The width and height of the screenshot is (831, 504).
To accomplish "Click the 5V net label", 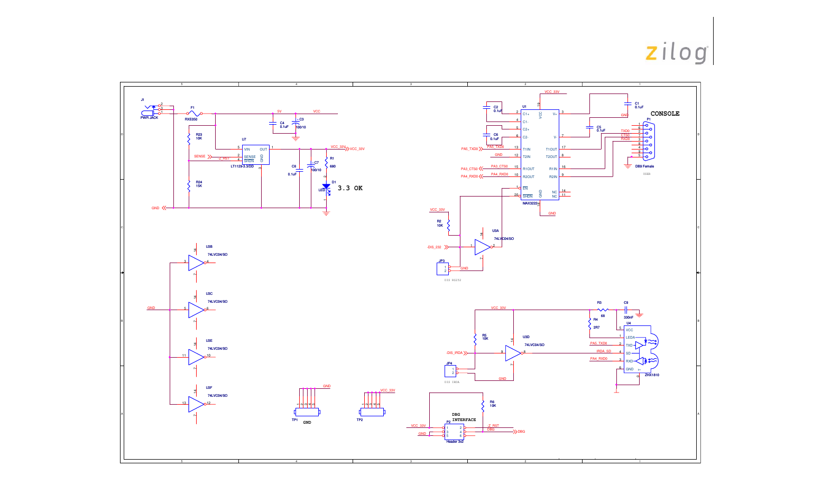I will (x=280, y=111).
